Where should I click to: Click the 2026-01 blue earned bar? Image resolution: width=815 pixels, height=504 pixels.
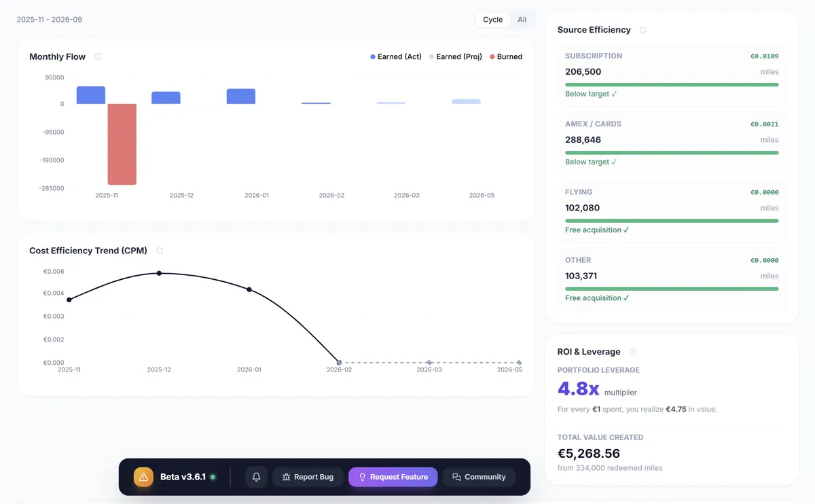[x=241, y=96]
